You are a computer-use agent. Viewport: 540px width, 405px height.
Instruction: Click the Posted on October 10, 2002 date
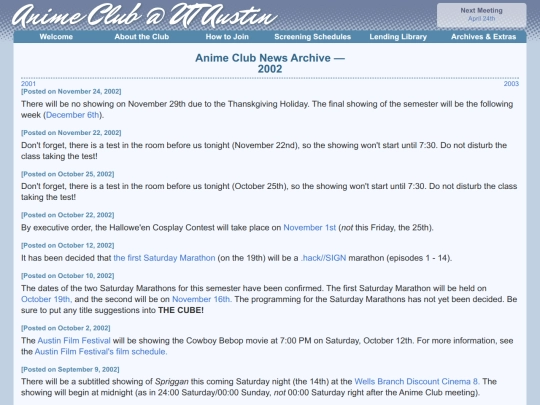(x=68, y=276)
